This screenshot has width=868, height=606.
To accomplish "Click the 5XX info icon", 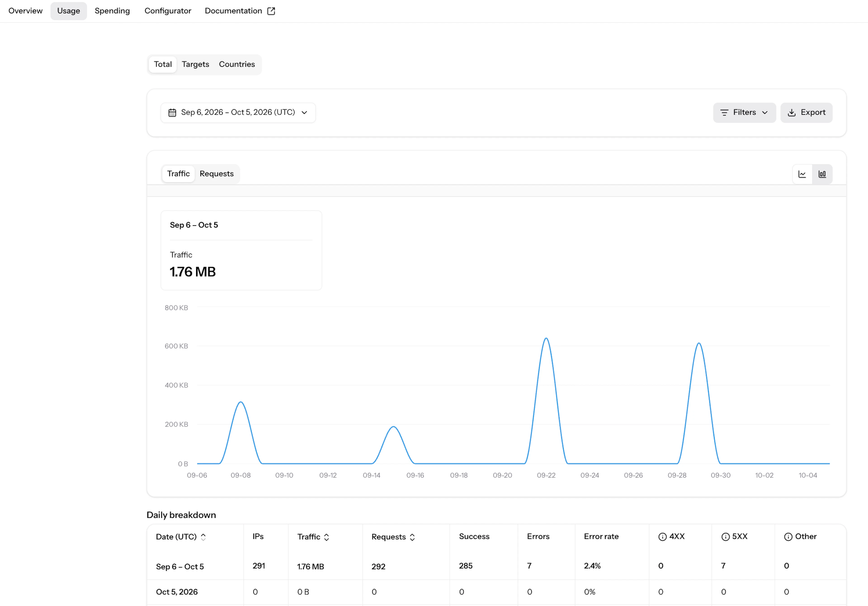I will [x=725, y=537].
